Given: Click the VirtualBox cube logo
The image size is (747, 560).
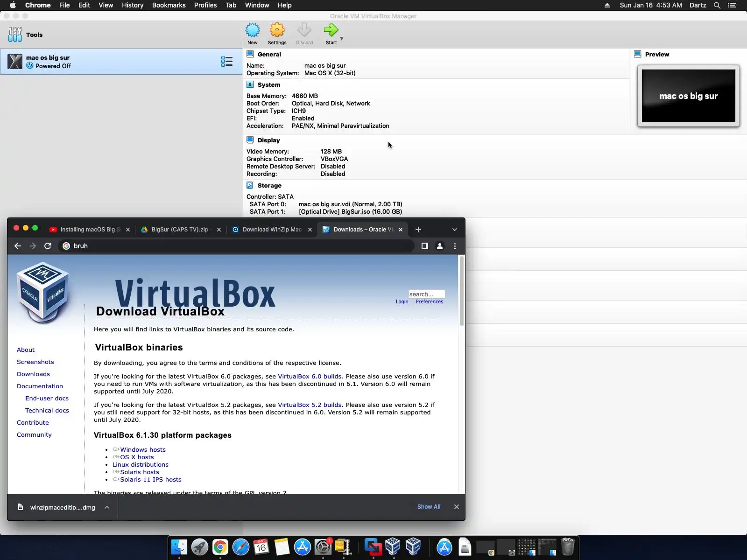Looking at the screenshot, I should 43,293.
